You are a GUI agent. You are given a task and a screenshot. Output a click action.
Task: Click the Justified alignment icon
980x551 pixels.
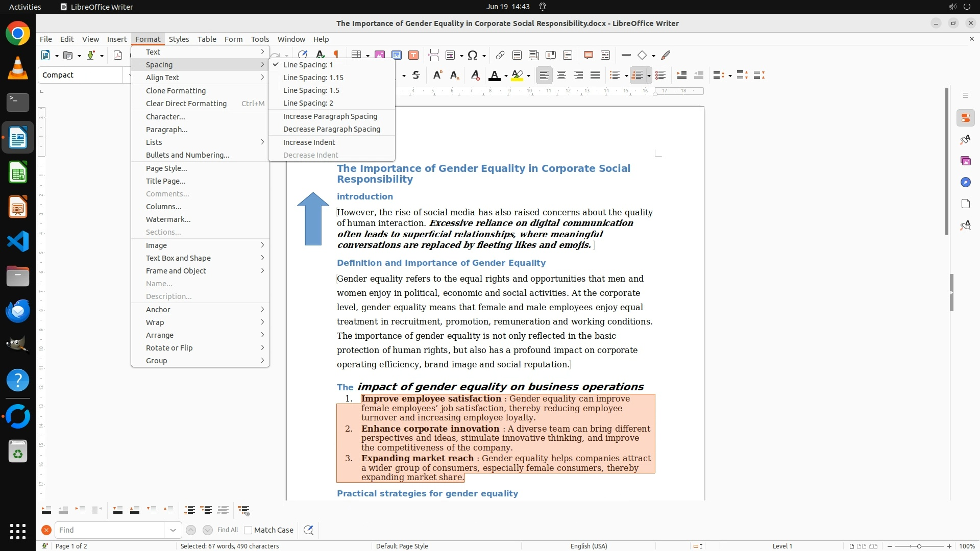(595, 76)
